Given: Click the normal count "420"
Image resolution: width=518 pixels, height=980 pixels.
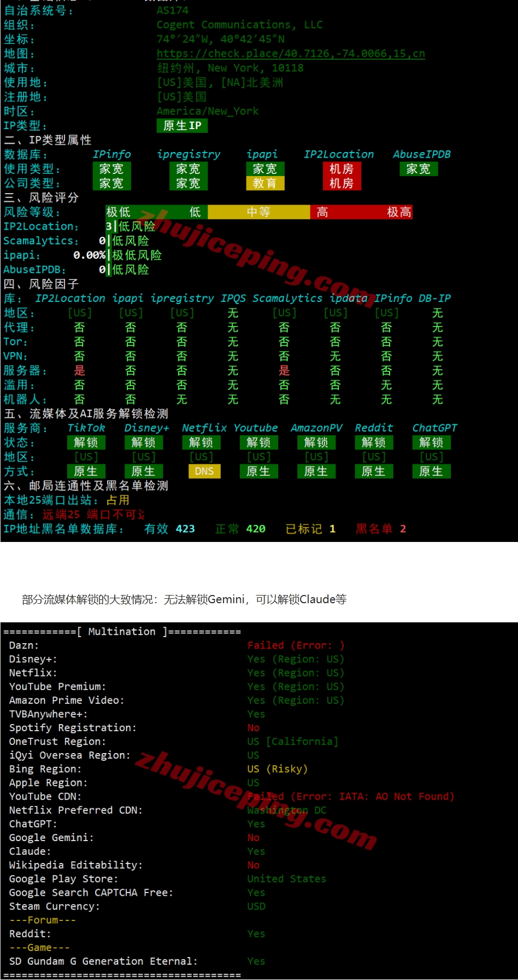Looking at the screenshot, I should (256, 529).
